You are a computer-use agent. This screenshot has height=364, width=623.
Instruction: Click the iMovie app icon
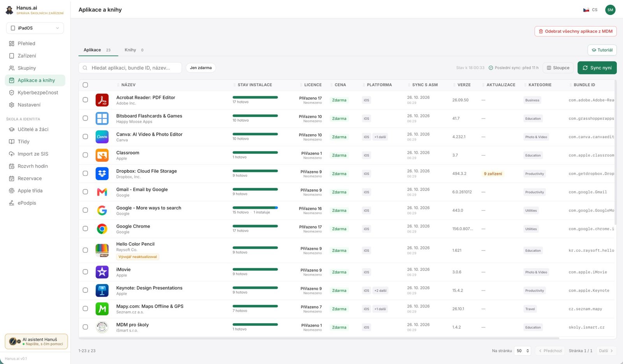point(102,272)
